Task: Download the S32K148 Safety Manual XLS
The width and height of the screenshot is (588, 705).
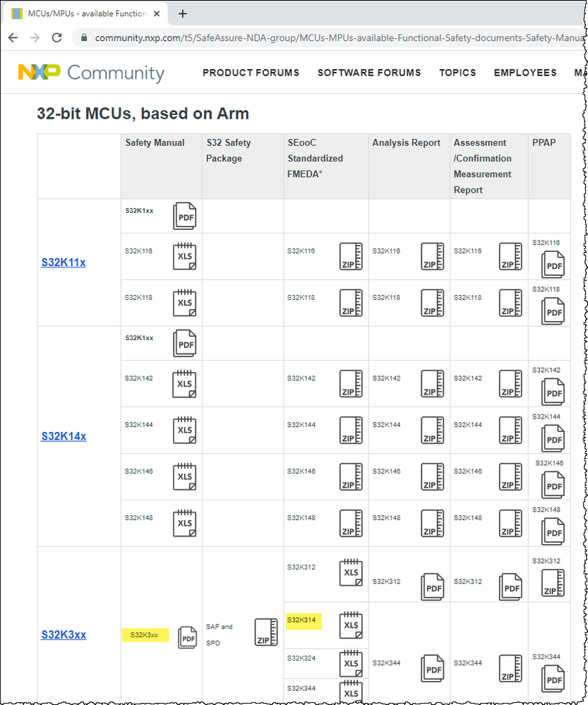Action: tap(184, 523)
